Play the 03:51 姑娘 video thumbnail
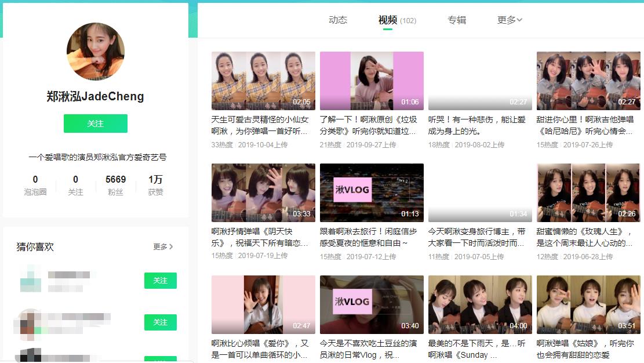 588,304
